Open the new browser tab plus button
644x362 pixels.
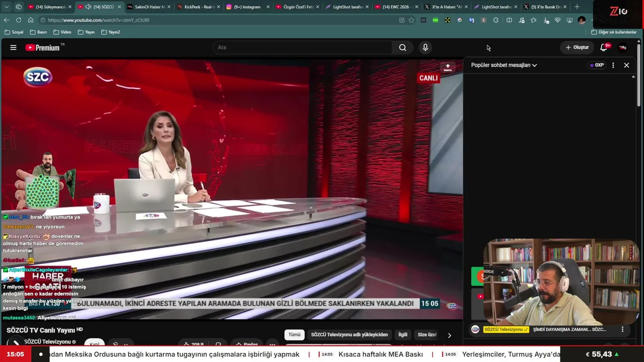tap(577, 7)
